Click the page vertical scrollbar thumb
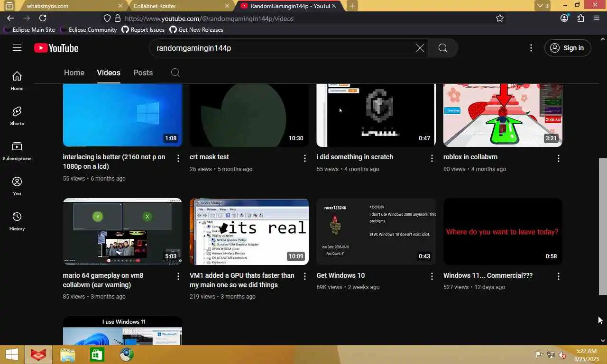This screenshot has width=607, height=364. tap(603, 227)
